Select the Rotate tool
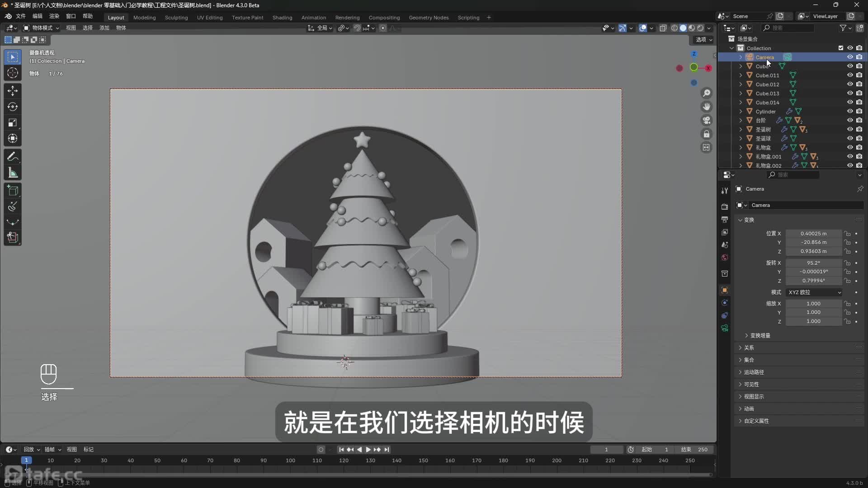The image size is (868, 488). coord(13,107)
